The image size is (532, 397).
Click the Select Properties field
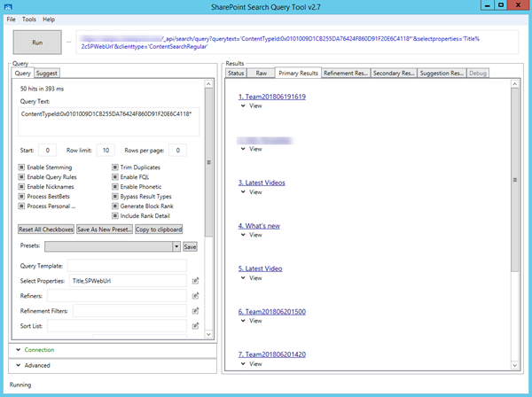pyautogui.click(x=128, y=281)
